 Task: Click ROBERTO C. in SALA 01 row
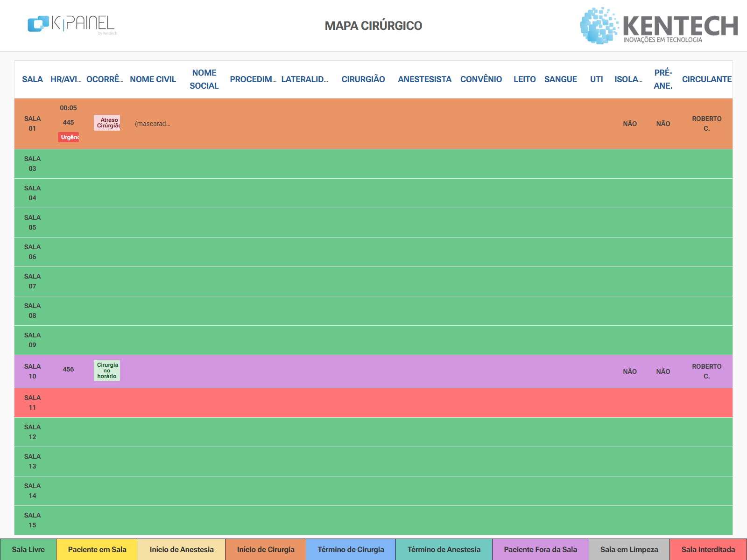(707, 124)
